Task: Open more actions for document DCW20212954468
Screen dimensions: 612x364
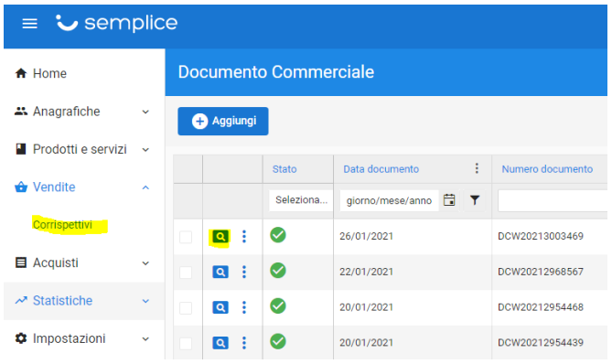Action: pyautogui.click(x=244, y=307)
